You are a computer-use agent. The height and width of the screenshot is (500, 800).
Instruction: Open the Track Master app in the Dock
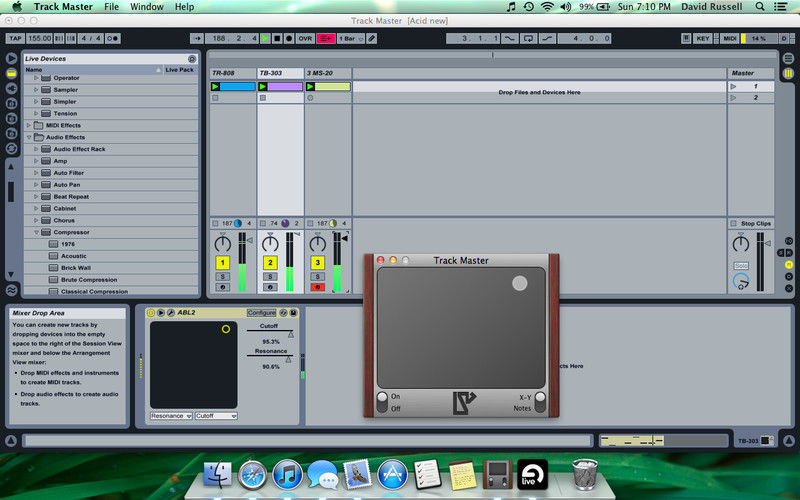(497, 474)
